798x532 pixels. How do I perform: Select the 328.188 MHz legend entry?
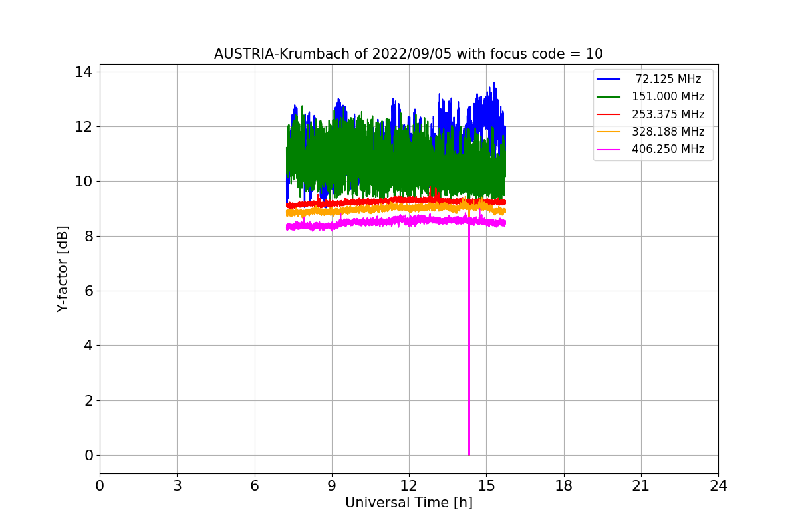[650, 132]
